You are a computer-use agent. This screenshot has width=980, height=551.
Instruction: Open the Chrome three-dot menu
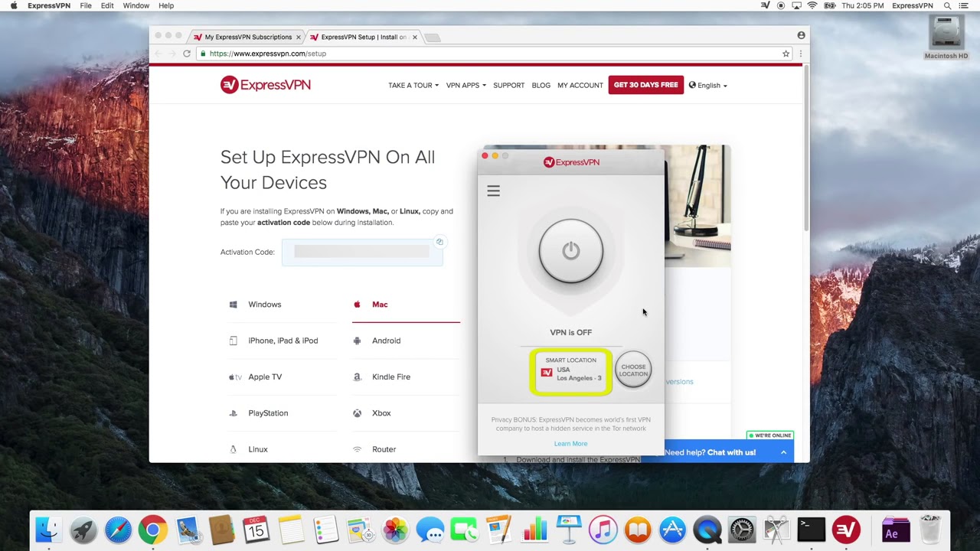tap(801, 54)
